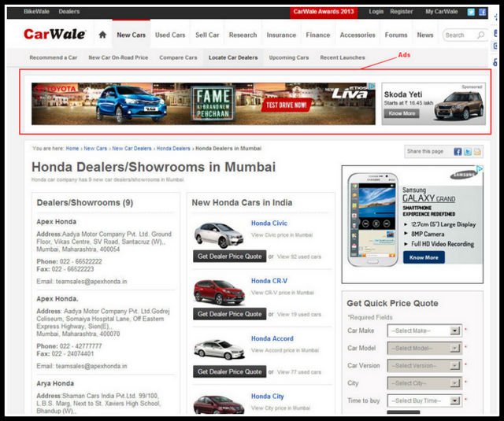This screenshot has height=421, width=504.
Task: Click View CR-V price in Mumbai
Action: point(283,293)
